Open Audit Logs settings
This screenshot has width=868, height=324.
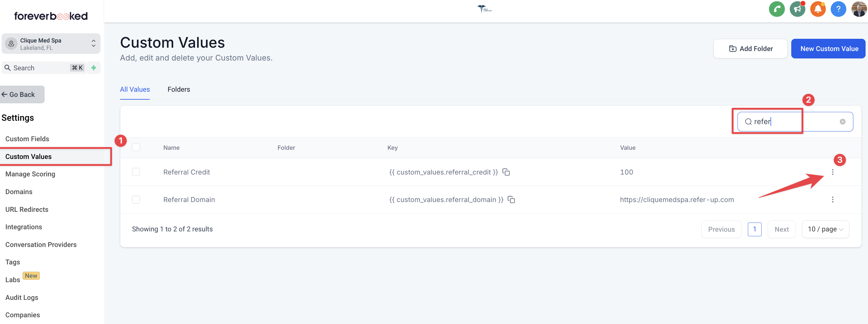pos(22,297)
